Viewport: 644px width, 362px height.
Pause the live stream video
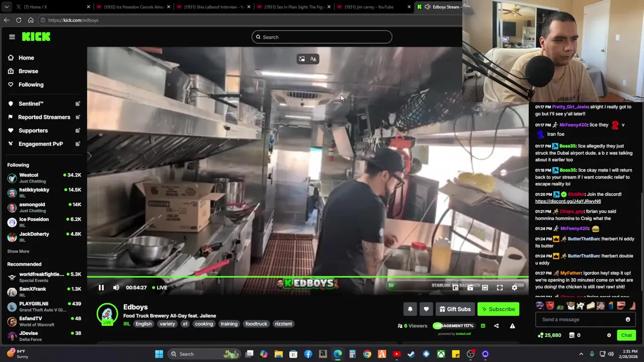pos(101,288)
